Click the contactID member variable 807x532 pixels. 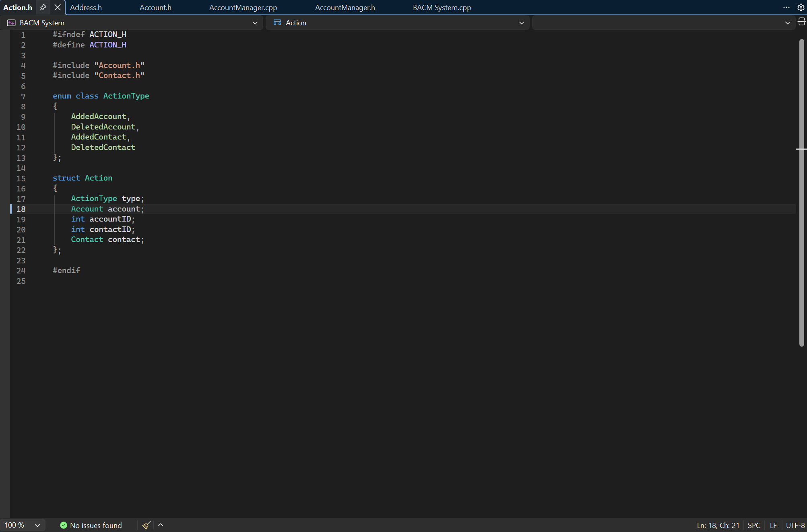click(110, 229)
